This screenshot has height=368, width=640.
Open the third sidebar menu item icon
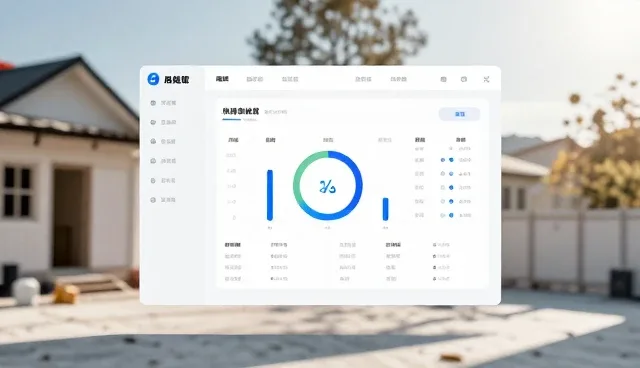click(x=153, y=141)
